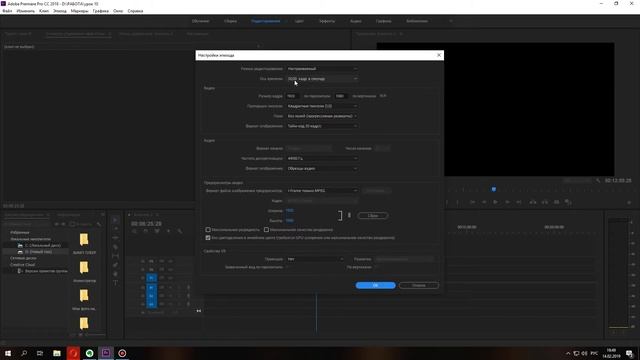This screenshot has width=640, height=360.
Task: Click the "Избранное" item in media browser
Action: [x=20, y=233]
